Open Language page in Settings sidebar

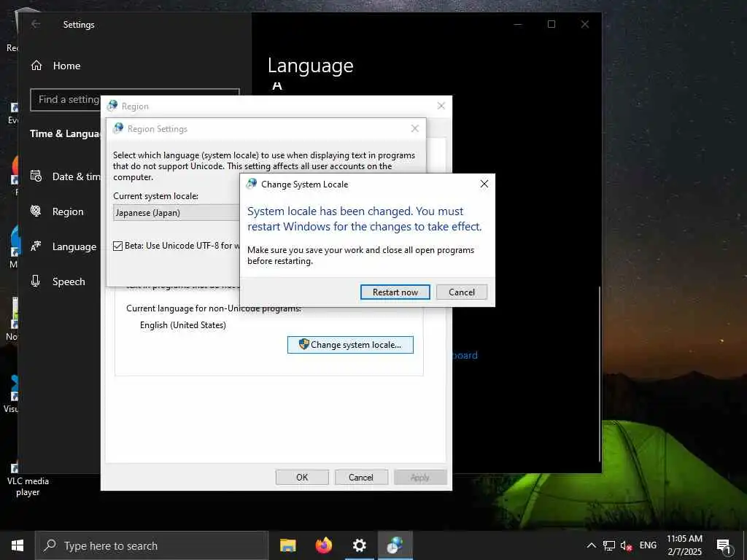point(74,246)
